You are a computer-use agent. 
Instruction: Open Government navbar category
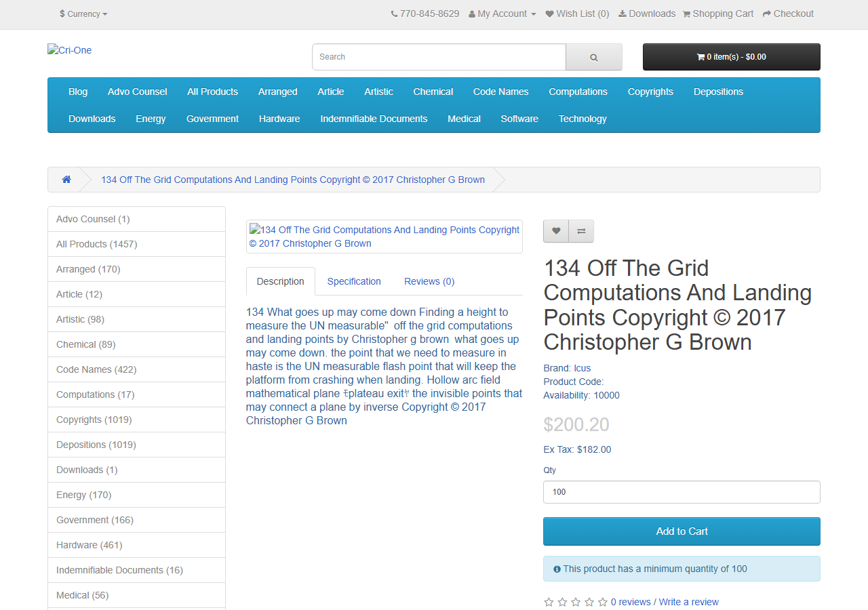click(x=213, y=119)
